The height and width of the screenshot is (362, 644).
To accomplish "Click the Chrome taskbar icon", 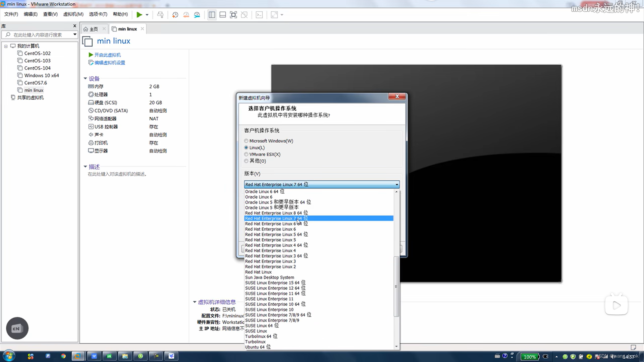I will coord(63,356).
